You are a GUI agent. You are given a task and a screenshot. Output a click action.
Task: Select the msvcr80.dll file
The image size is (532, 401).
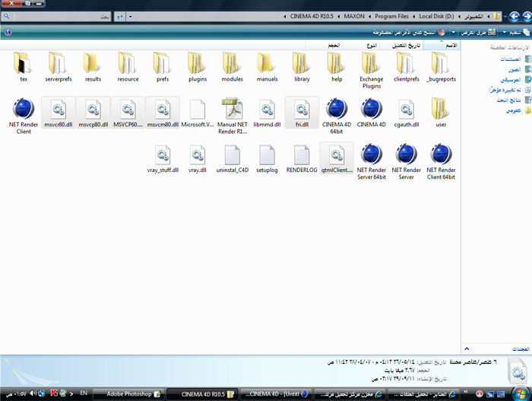click(x=59, y=112)
